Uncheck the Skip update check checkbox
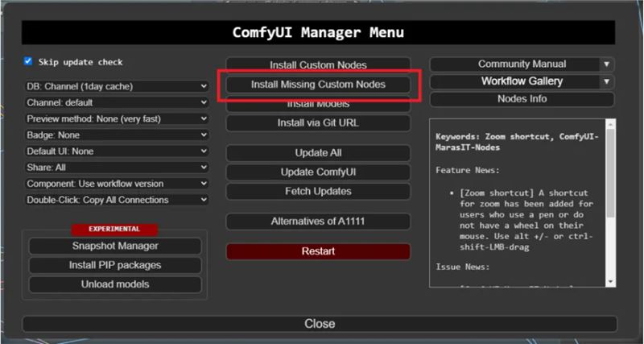Screen dimensions: 644x344 coord(28,61)
